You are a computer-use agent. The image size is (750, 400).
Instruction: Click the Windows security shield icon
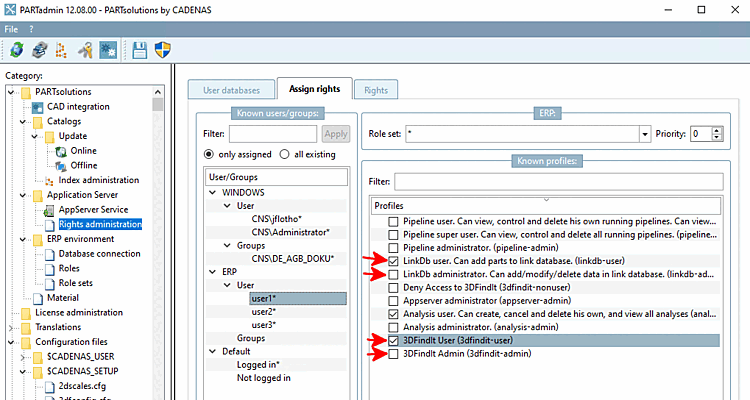click(163, 50)
